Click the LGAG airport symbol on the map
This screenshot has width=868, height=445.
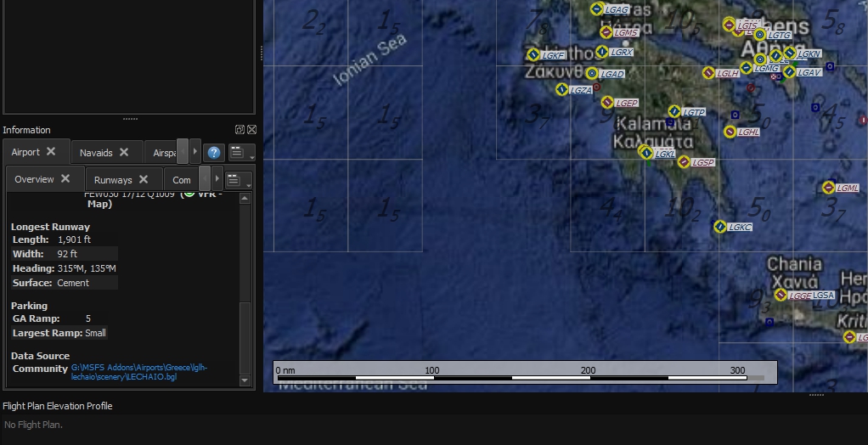click(597, 8)
